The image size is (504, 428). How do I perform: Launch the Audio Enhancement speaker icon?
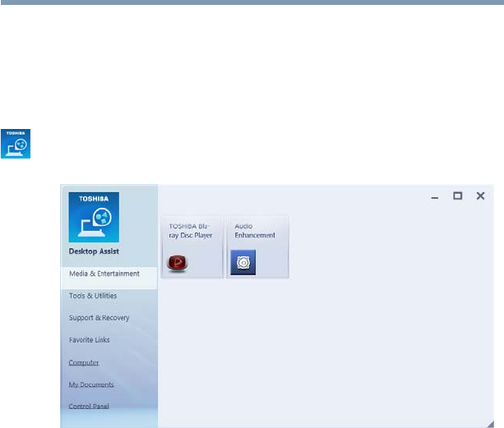(x=243, y=263)
